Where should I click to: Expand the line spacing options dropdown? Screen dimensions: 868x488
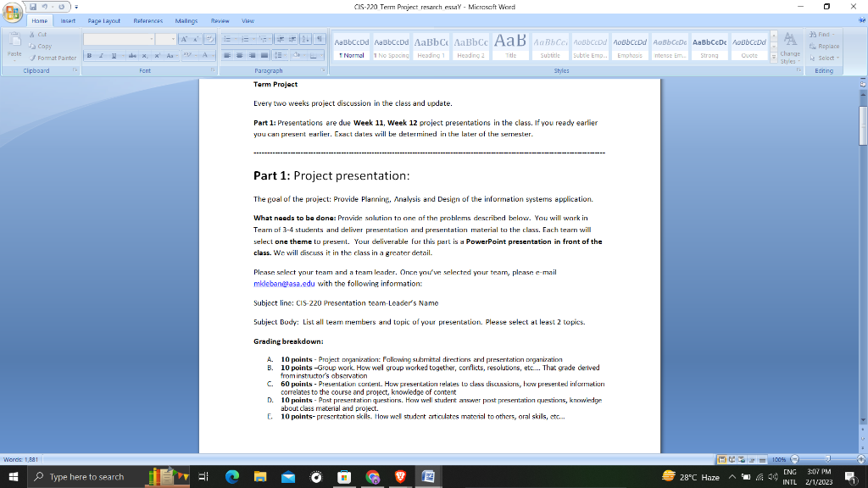(284, 55)
